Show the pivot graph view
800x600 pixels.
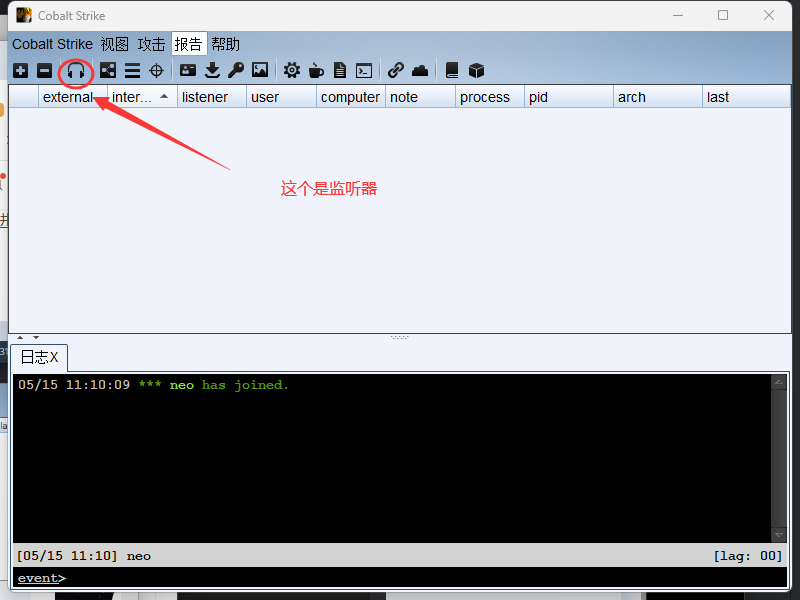(x=108, y=70)
